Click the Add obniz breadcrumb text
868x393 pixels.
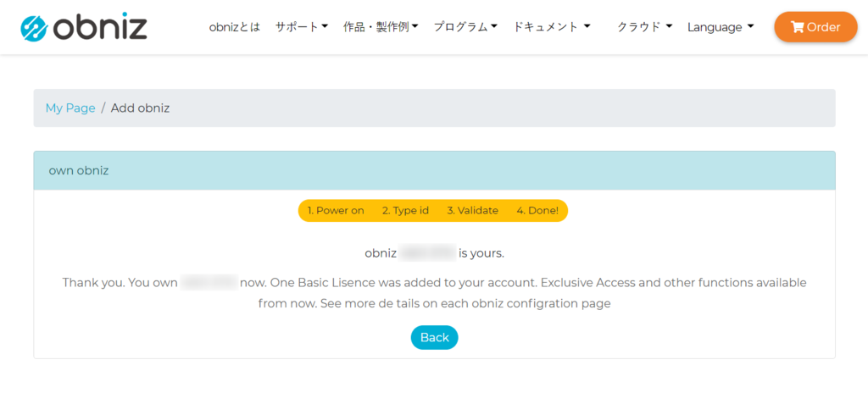click(140, 108)
